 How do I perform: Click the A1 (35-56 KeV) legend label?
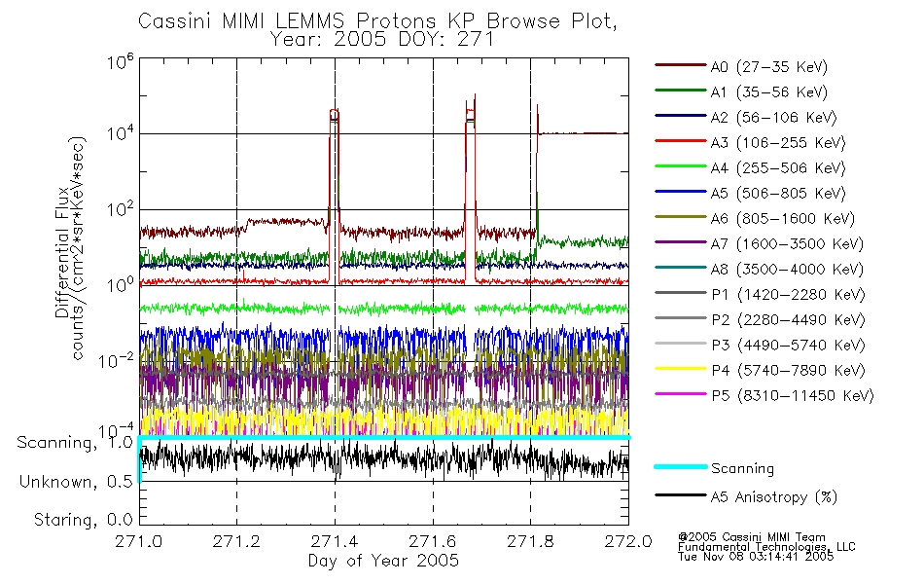pyautogui.click(x=769, y=92)
